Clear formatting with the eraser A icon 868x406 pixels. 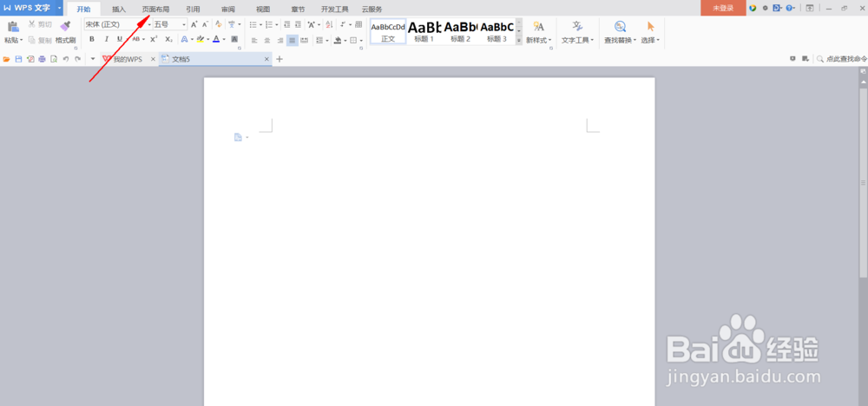(218, 24)
